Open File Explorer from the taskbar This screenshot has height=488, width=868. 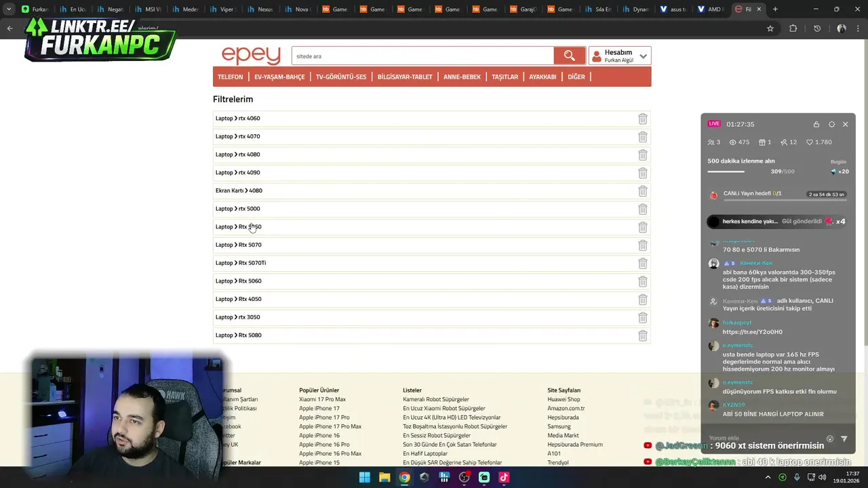(384, 477)
